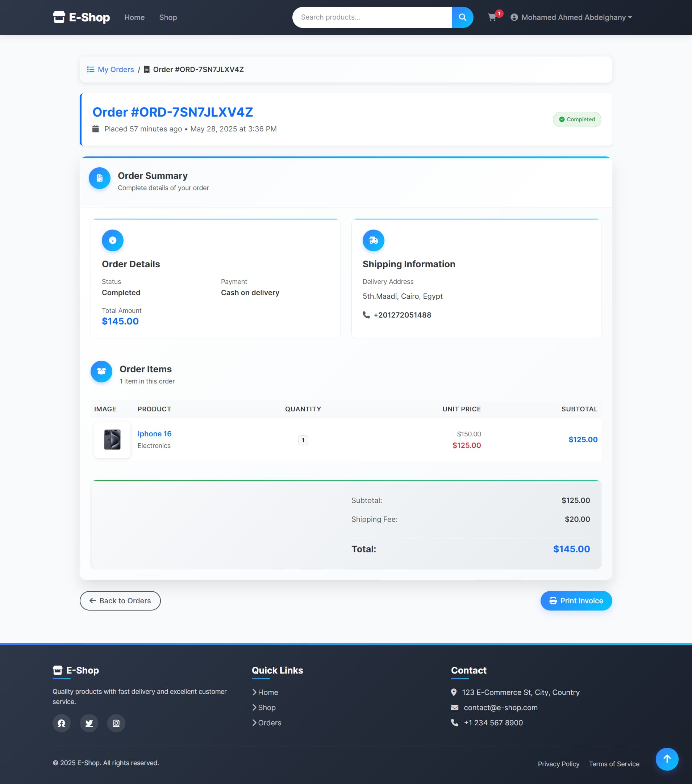Click the shipping truck icon
This screenshot has width=692, height=784.
tap(373, 240)
